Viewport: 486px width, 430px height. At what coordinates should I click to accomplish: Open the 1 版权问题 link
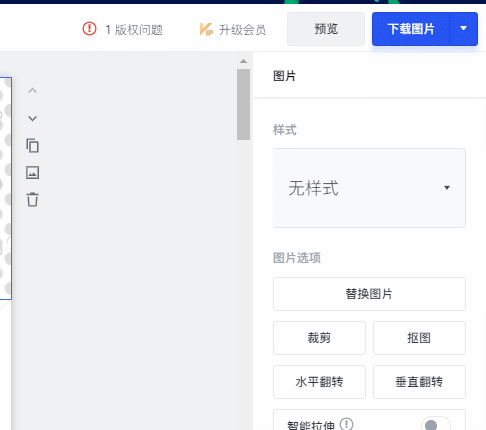pyautogui.click(x=134, y=30)
